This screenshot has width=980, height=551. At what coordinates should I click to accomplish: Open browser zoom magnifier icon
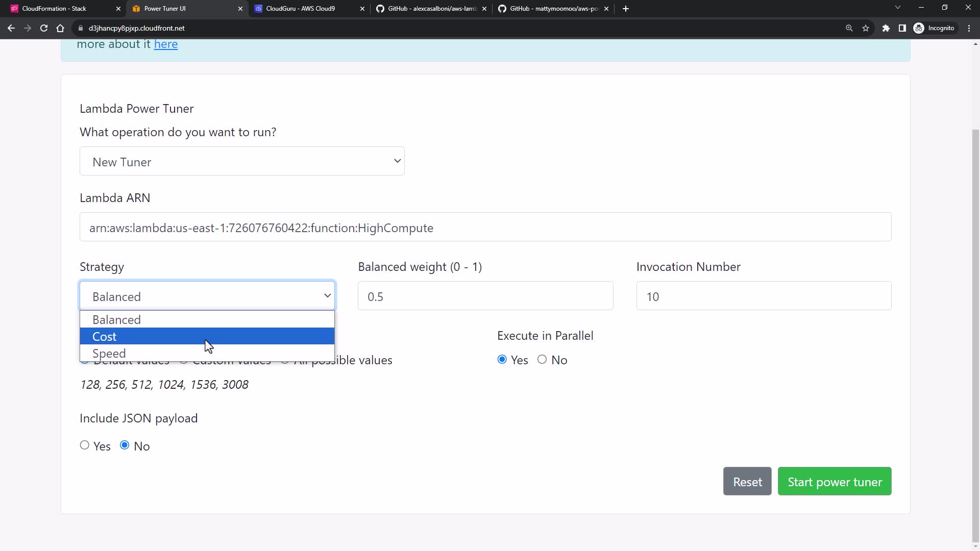(x=849, y=28)
